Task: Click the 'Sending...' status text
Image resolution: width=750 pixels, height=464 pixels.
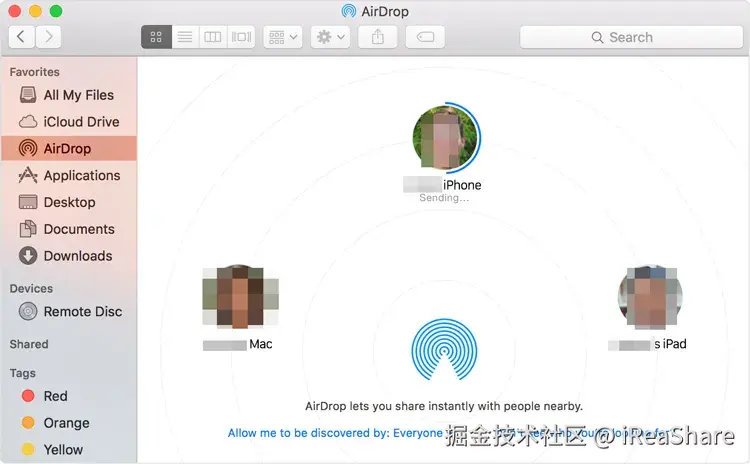Action: point(444,198)
